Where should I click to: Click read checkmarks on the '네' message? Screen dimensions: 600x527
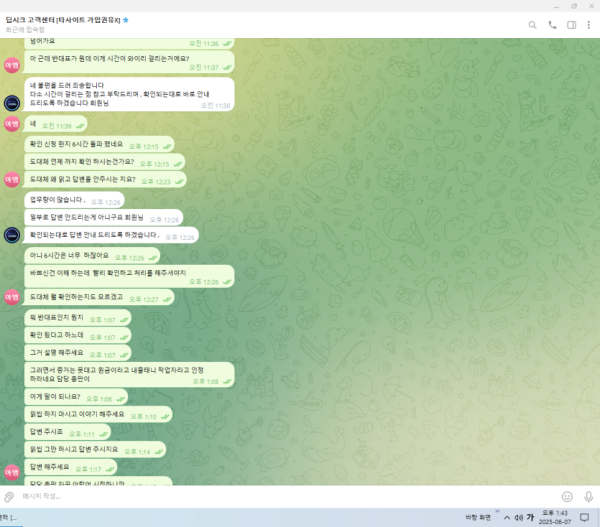(x=80, y=126)
